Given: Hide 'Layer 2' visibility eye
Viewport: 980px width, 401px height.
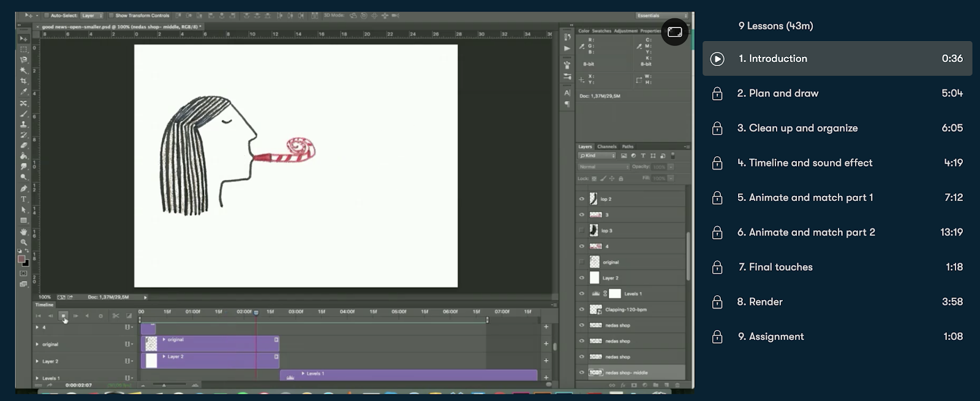Looking at the screenshot, I should click(582, 278).
